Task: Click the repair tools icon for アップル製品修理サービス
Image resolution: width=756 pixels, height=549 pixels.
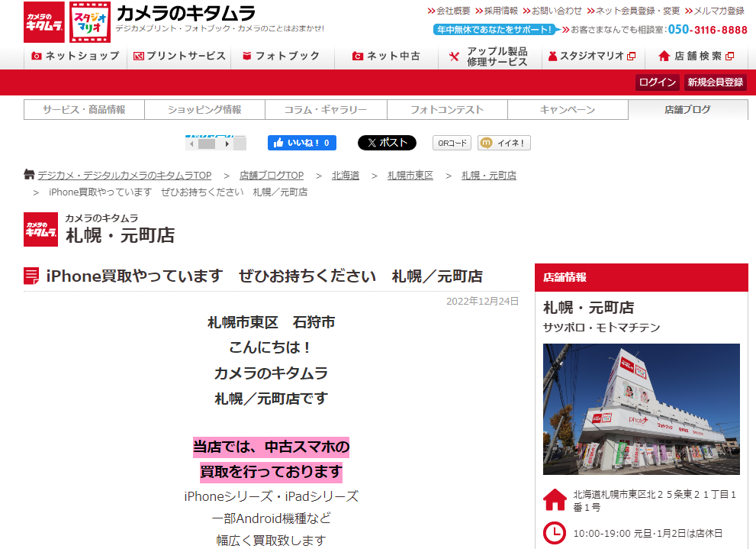Action: click(x=454, y=57)
